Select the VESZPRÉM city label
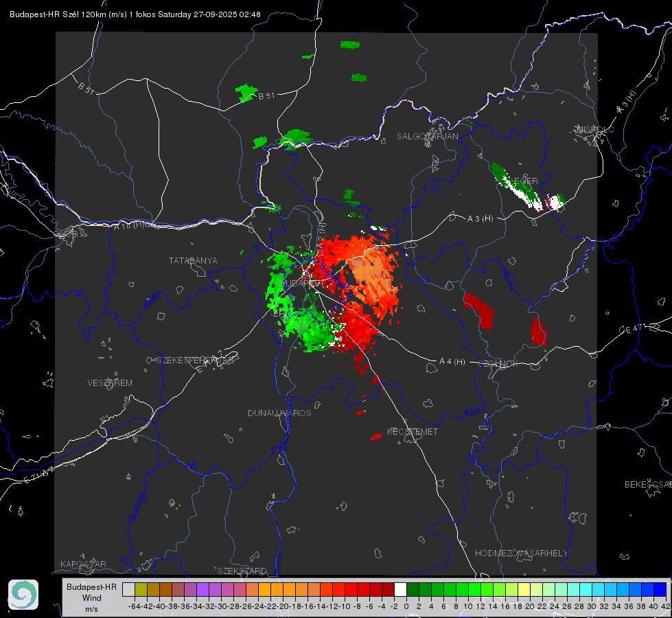Image resolution: width=672 pixels, height=618 pixels. pos(110,383)
